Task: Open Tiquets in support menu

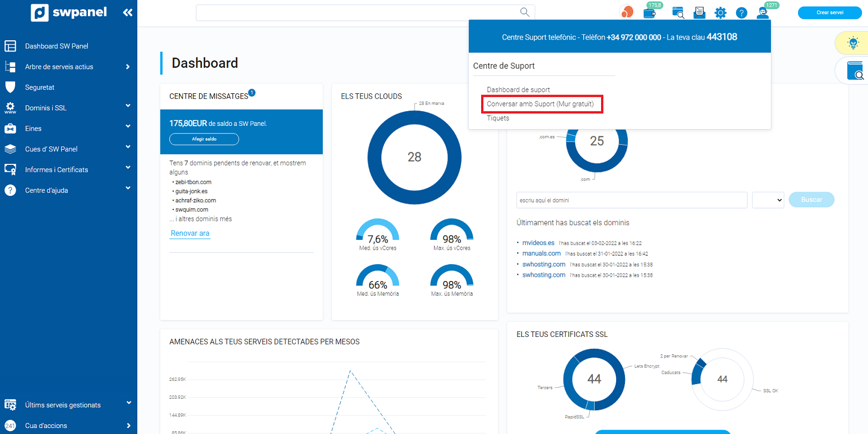Action: (498, 118)
